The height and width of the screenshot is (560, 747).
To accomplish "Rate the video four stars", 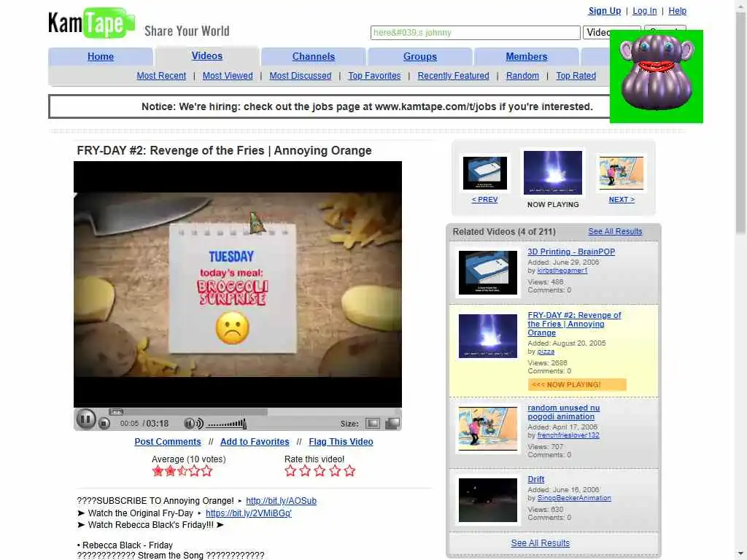I will point(335,471).
